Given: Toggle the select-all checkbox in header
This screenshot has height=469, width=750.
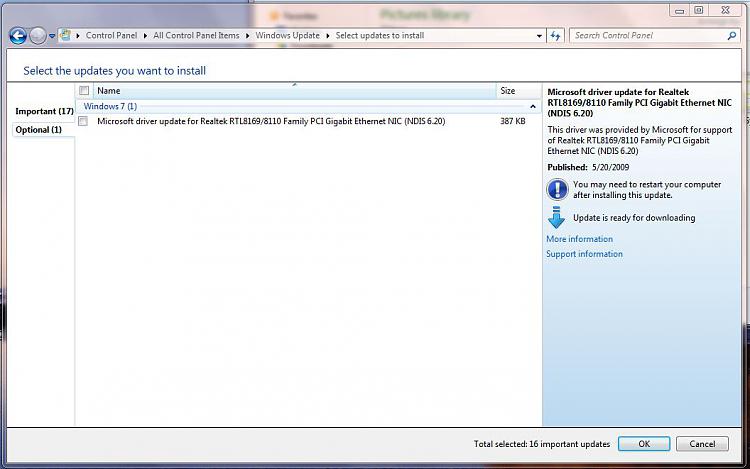Looking at the screenshot, I should point(84,90).
